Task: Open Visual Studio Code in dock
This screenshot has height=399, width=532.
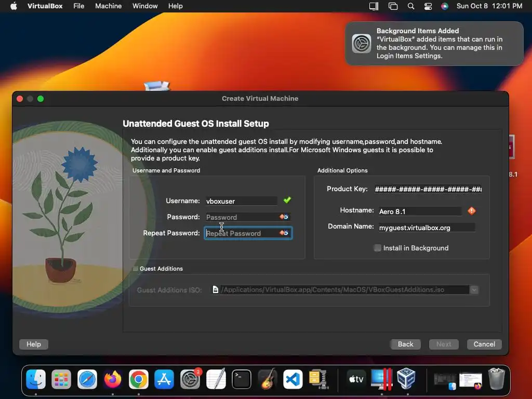Action: tap(293, 379)
